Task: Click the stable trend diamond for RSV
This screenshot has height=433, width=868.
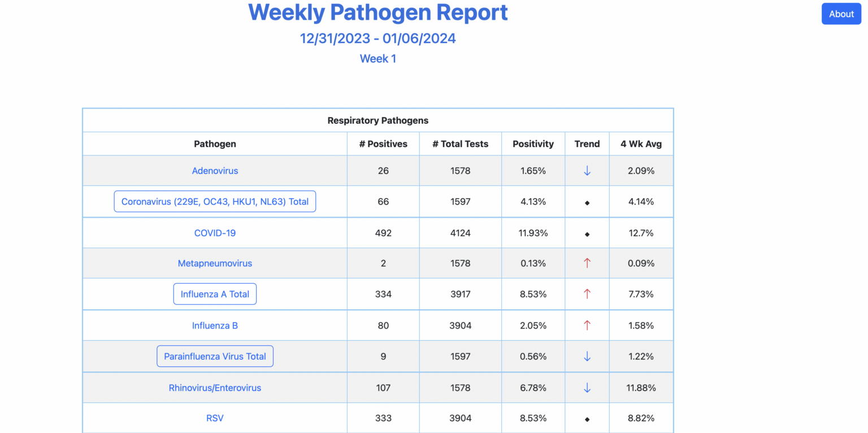Action: 587,418
